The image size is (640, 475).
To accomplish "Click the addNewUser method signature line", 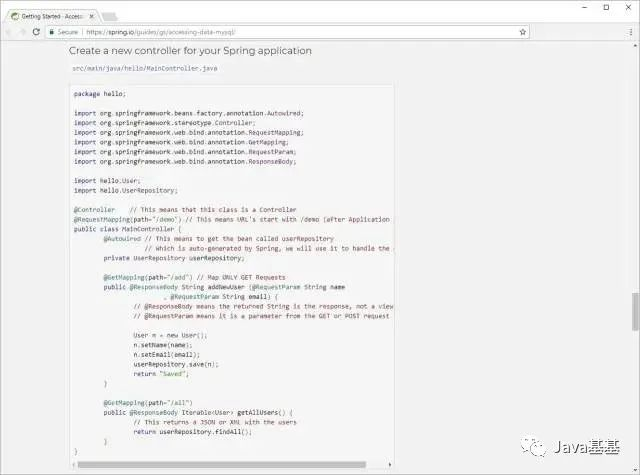I will [224, 287].
